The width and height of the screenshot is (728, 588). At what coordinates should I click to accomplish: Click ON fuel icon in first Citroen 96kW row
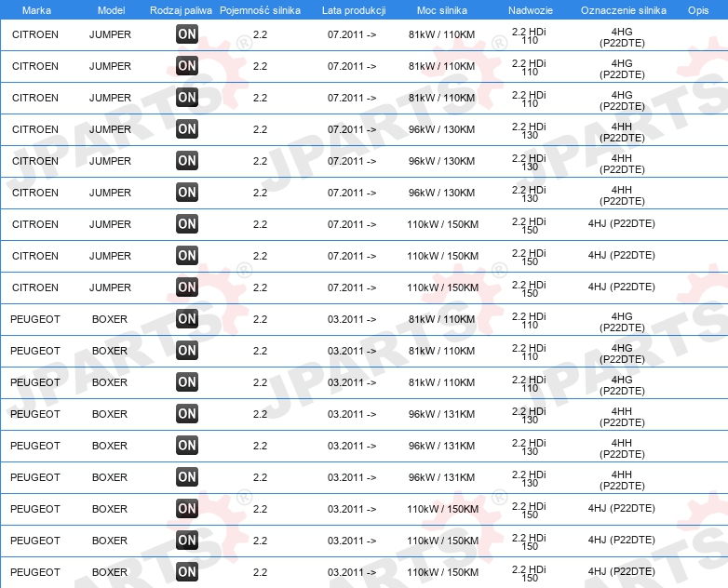point(187,128)
